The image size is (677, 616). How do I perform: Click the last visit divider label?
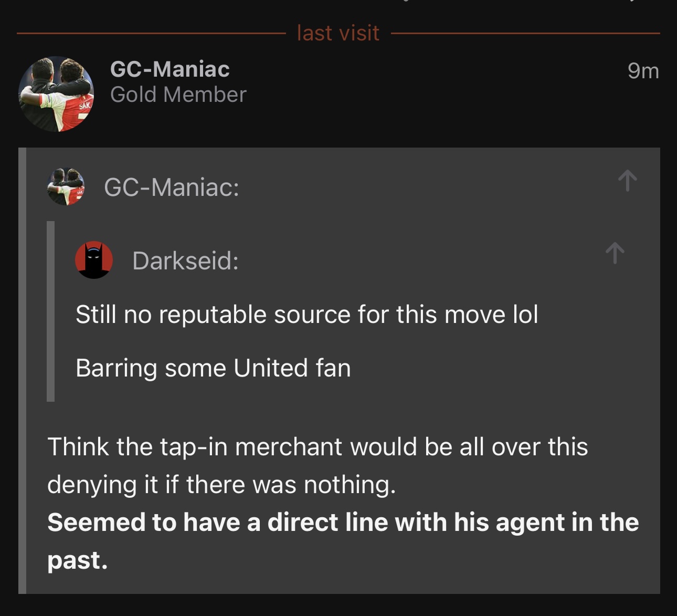click(x=338, y=33)
